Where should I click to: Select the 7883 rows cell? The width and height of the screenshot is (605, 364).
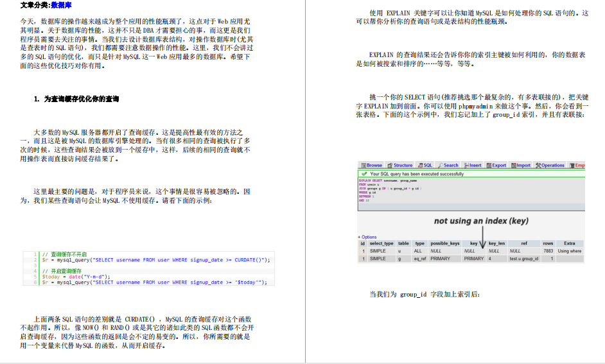(548, 251)
